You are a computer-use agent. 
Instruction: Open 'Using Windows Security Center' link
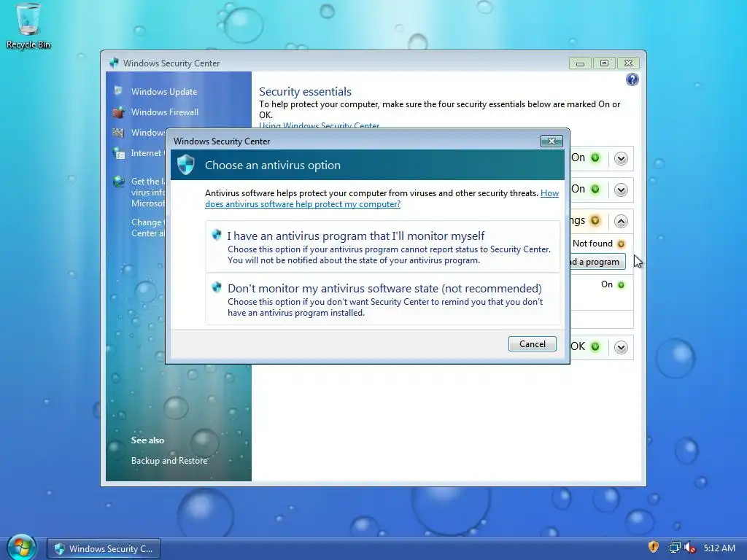(320, 126)
